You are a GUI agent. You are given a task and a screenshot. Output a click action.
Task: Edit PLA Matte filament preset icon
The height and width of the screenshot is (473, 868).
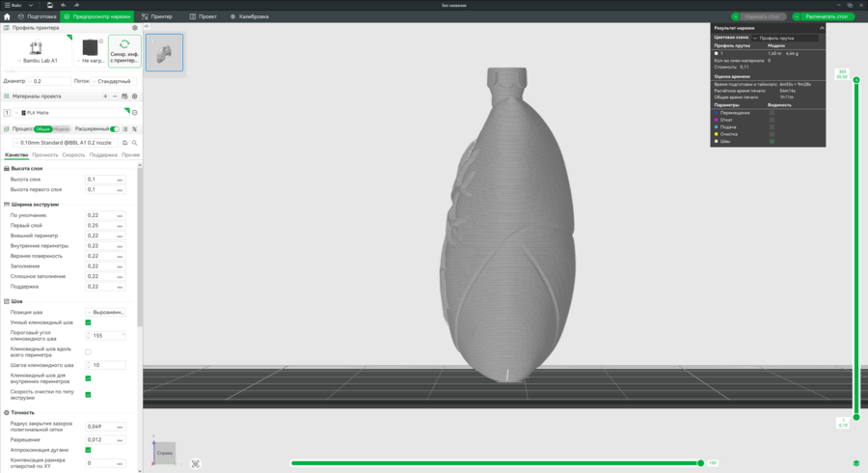[134, 112]
